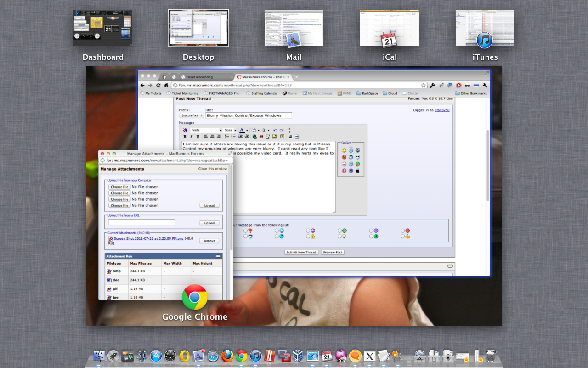588x368 pixels.
Task: Open the X11 icon in the Dock
Action: 370,356
